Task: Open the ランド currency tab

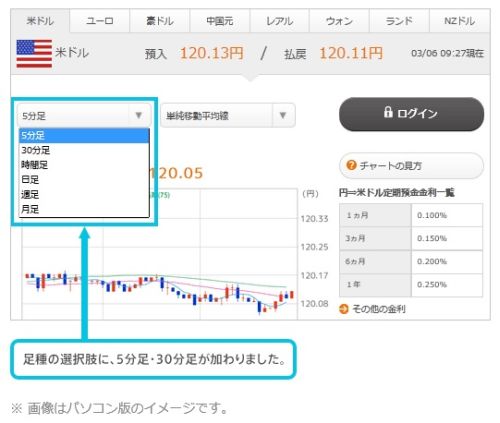Action: click(399, 21)
